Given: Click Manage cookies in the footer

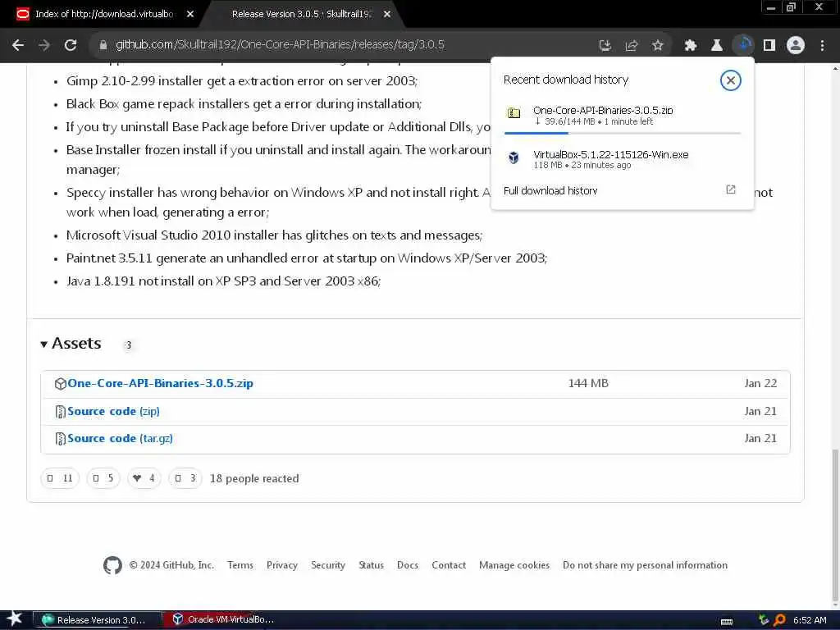Looking at the screenshot, I should tap(514, 565).
